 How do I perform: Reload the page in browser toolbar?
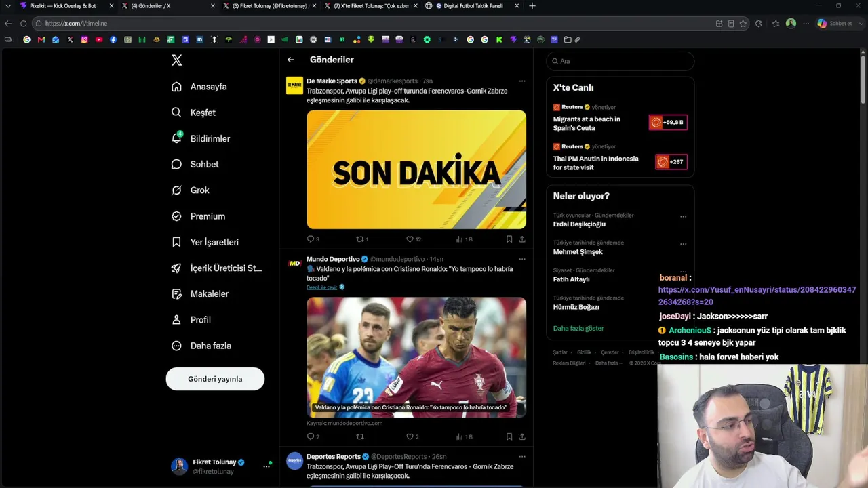click(23, 24)
